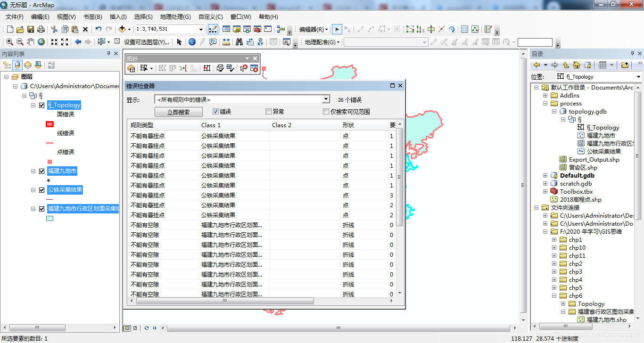The height and width of the screenshot is (343, 644).
Task: Expand the chp1 folder in Catalog
Action: [x=554, y=240]
